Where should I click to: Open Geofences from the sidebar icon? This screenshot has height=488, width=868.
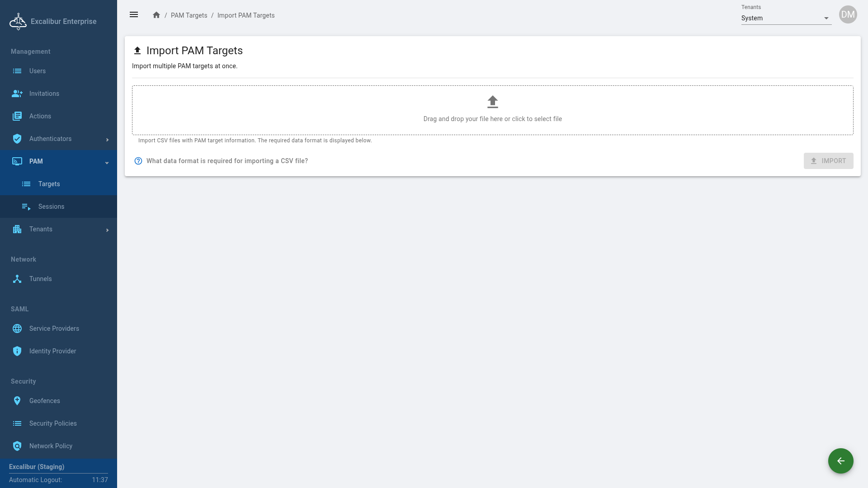pos(17,401)
